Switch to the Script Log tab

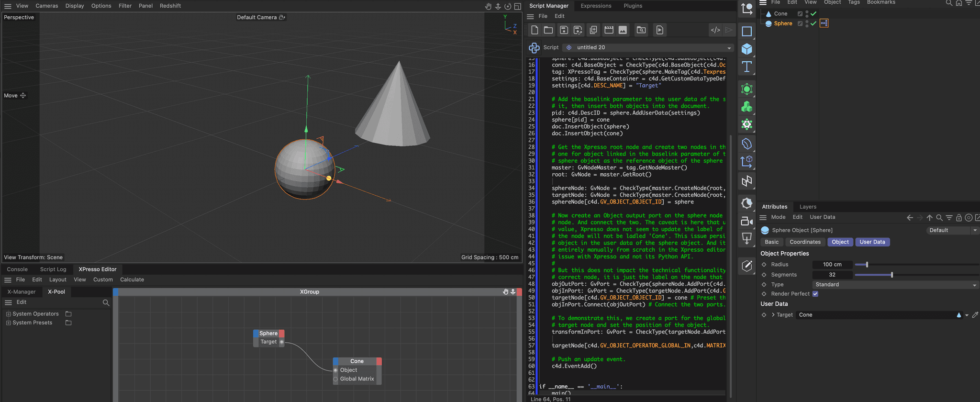click(53, 269)
